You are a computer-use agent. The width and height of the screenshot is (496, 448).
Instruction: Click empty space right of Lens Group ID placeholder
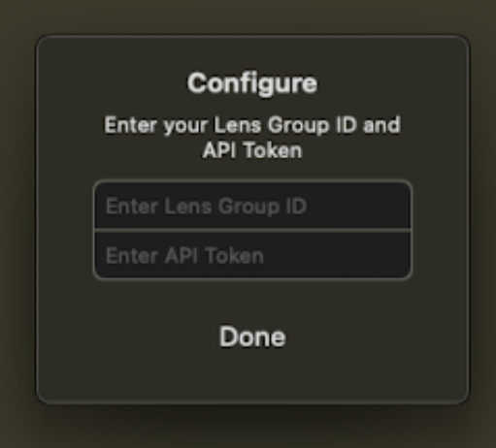(x=357, y=207)
